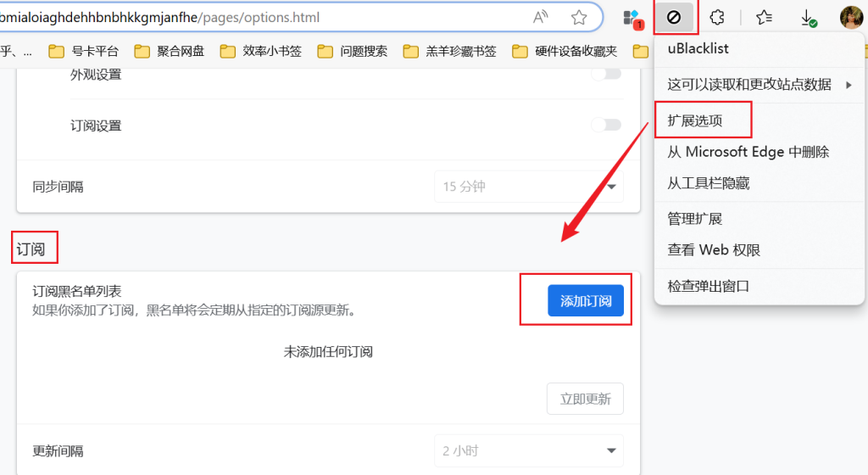Click the 订阅 section heading
The height and width of the screenshot is (475, 868).
(31, 249)
